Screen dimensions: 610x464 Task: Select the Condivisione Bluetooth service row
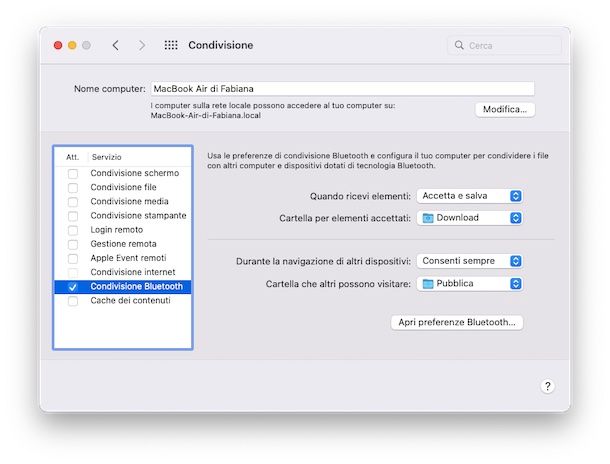pyautogui.click(x=123, y=287)
